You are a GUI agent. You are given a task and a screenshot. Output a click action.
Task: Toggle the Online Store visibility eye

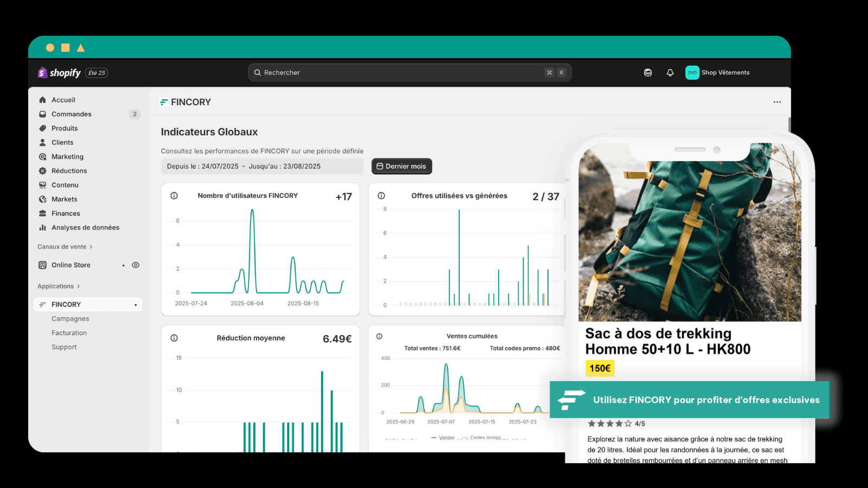[x=135, y=265]
